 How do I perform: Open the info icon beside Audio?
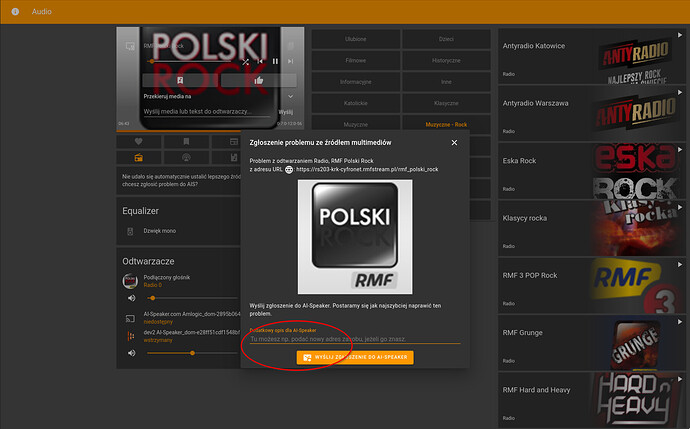point(15,11)
